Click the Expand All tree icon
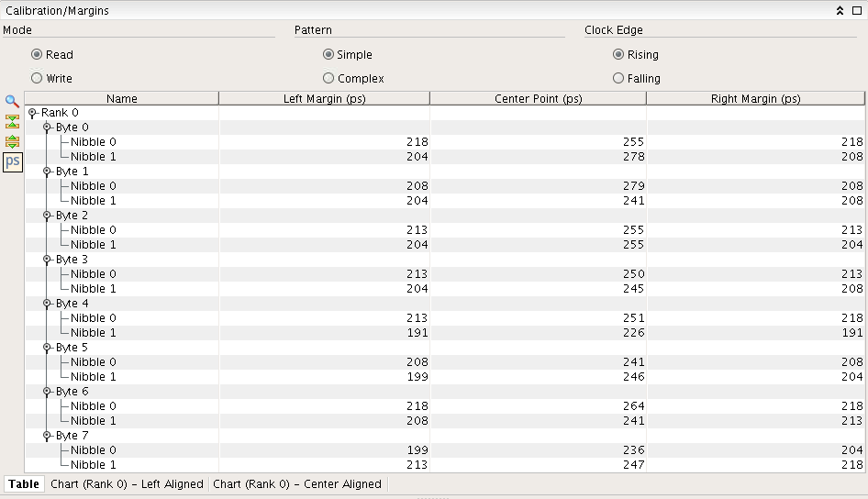This screenshot has width=868, height=499. pos(12,142)
